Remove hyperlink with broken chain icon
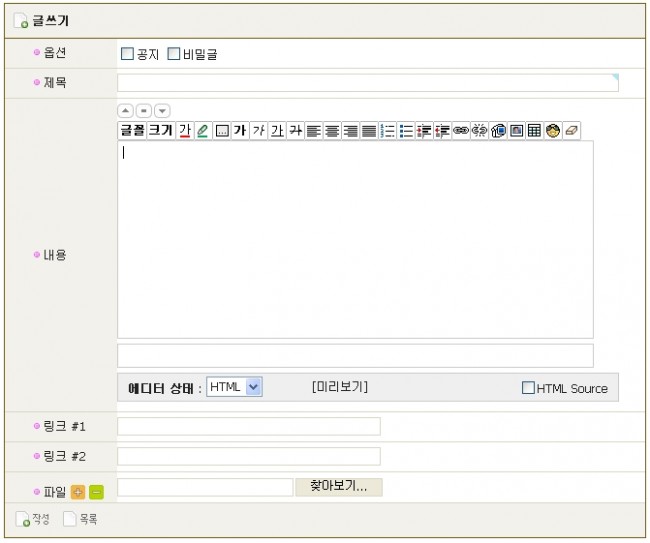The width and height of the screenshot is (650, 543). point(480,131)
